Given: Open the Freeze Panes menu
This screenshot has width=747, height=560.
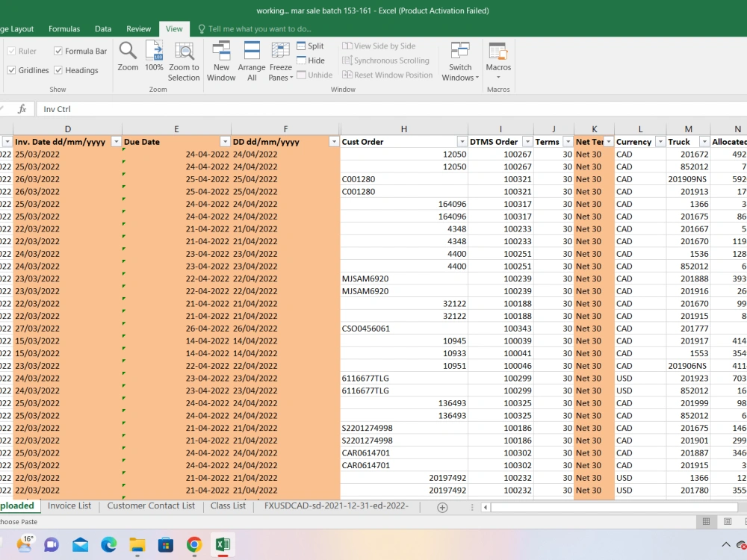Looking at the screenshot, I should pos(281,61).
